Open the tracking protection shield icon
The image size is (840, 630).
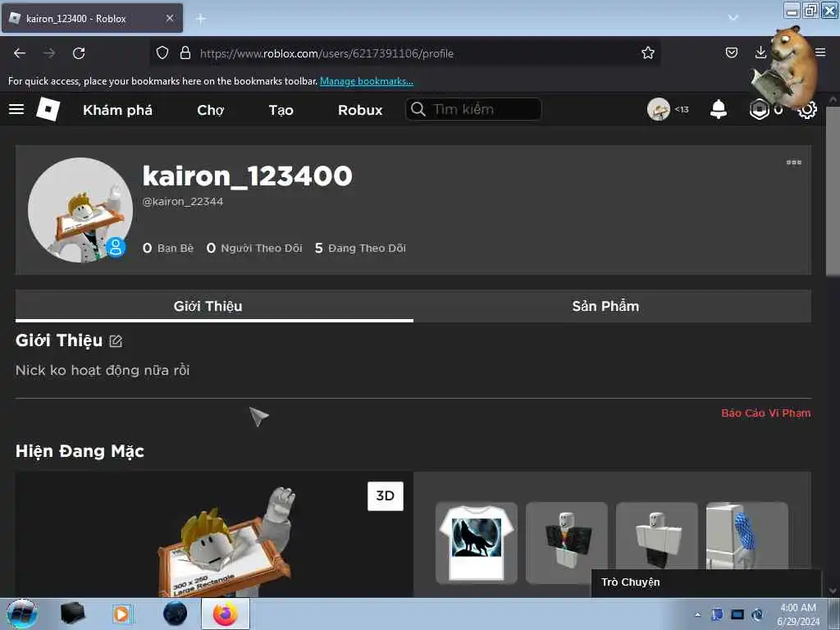pyautogui.click(x=162, y=52)
